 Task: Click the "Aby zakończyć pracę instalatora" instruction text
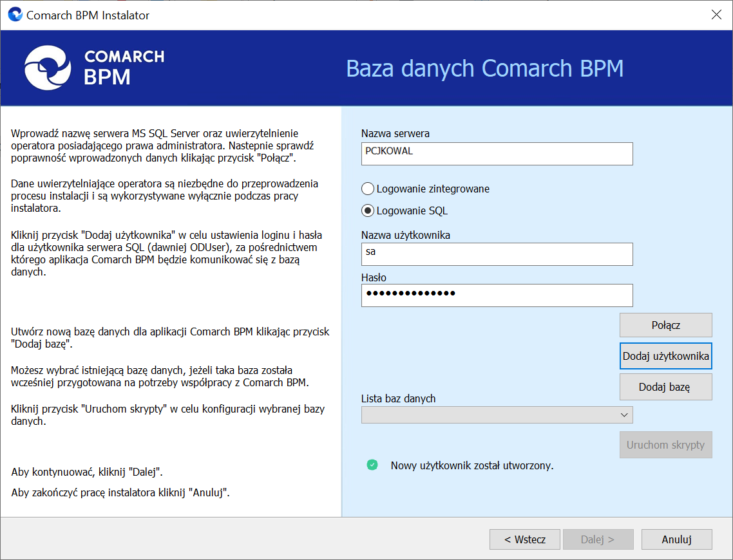click(120, 492)
